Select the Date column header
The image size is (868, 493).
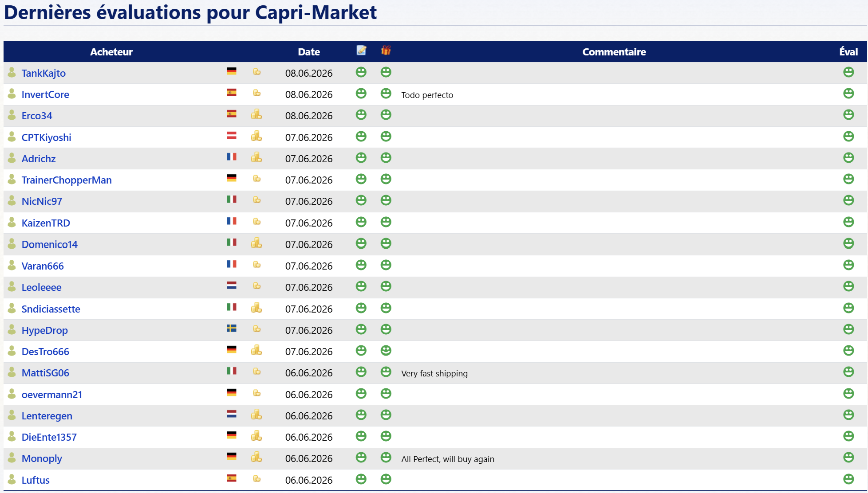click(309, 52)
